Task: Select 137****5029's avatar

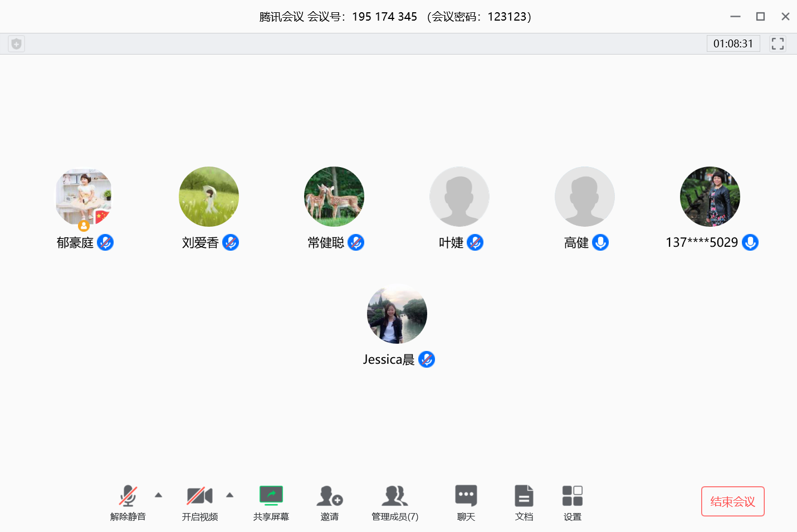Action: pyautogui.click(x=710, y=197)
